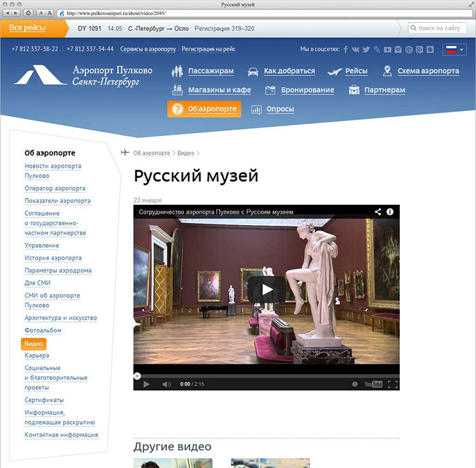
Task: Select the Об аэропорте orange tab
Action: 204,109
